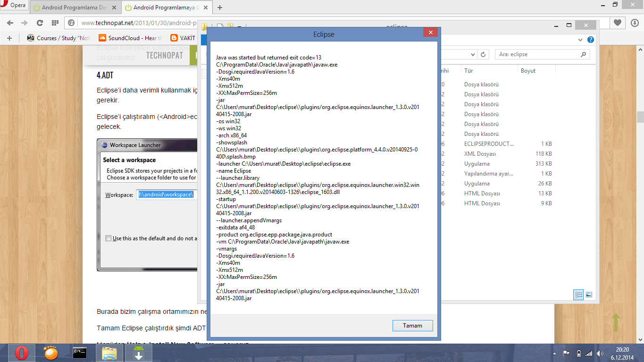Click the '9 KB' size cell
Screen dimensions: 644x362
click(547, 203)
